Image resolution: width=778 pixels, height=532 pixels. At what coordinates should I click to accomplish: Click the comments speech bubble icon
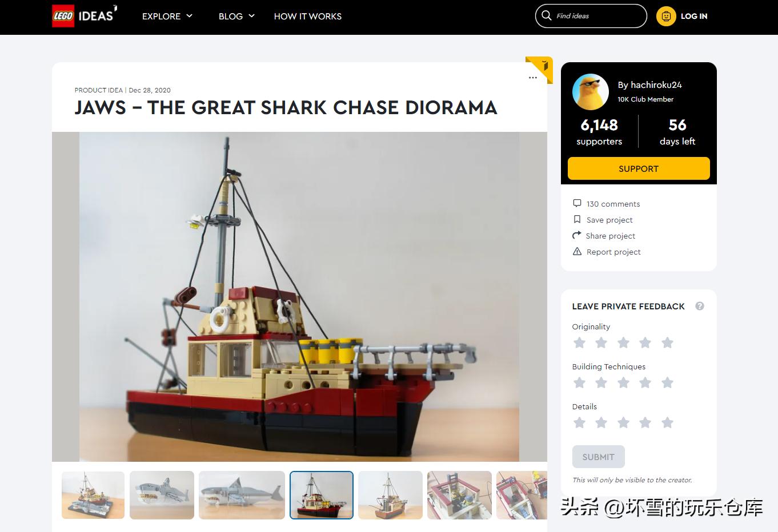point(577,203)
